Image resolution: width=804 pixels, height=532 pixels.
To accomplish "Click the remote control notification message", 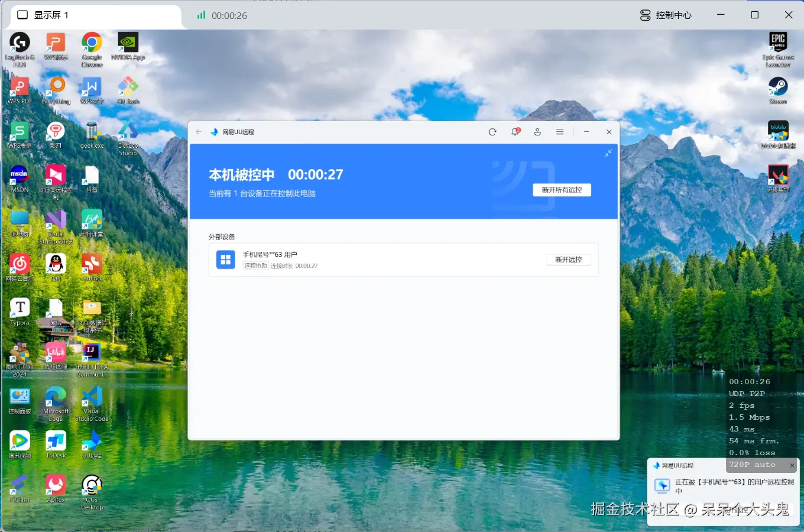I will point(734,486).
